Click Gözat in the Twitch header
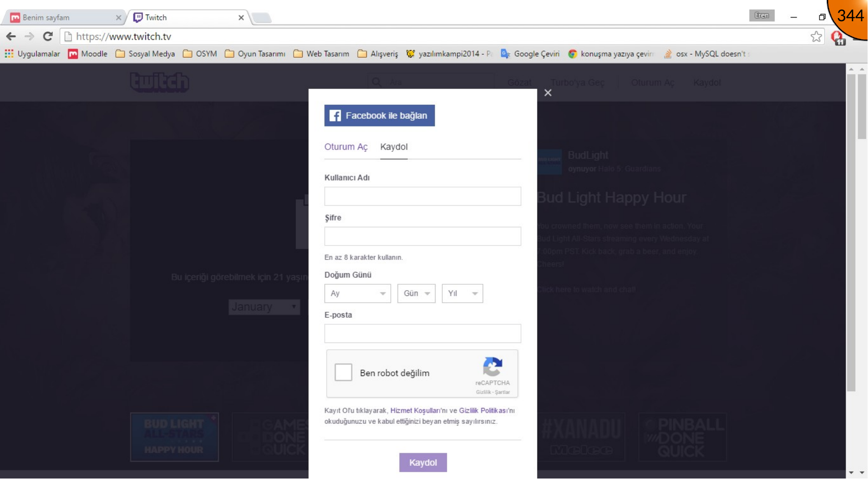Viewport: 868px width, 488px height. pos(519,83)
